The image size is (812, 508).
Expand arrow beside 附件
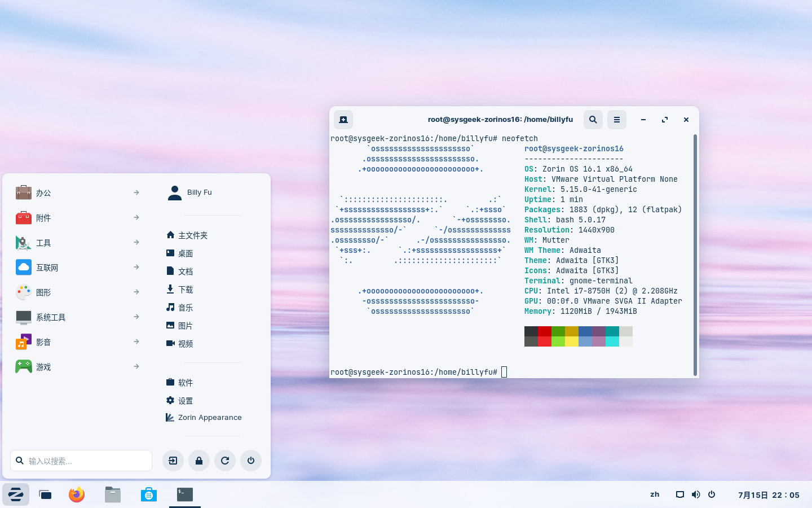click(x=136, y=217)
